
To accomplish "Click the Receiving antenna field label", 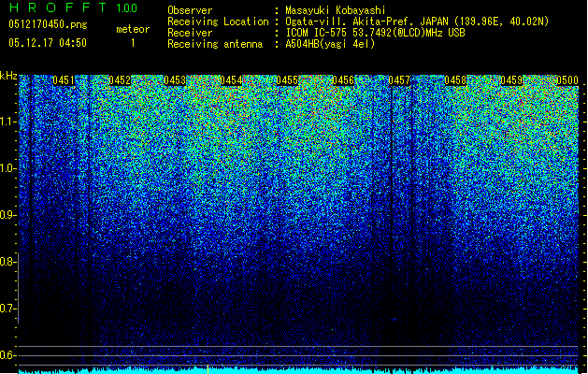I will pyautogui.click(x=215, y=44).
